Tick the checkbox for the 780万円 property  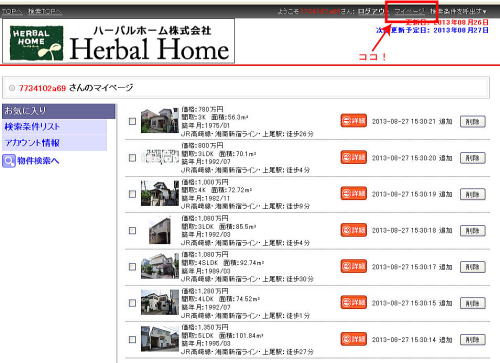click(x=132, y=121)
